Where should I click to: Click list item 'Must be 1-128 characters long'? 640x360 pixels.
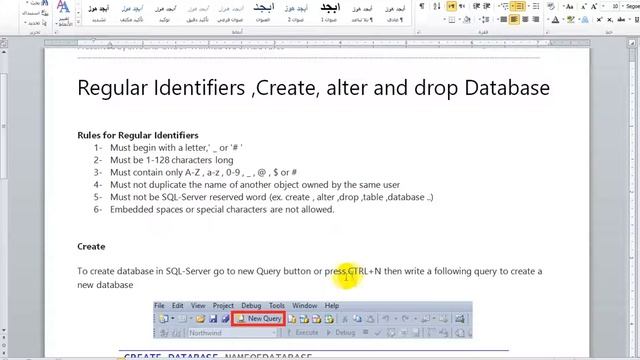(x=172, y=160)
